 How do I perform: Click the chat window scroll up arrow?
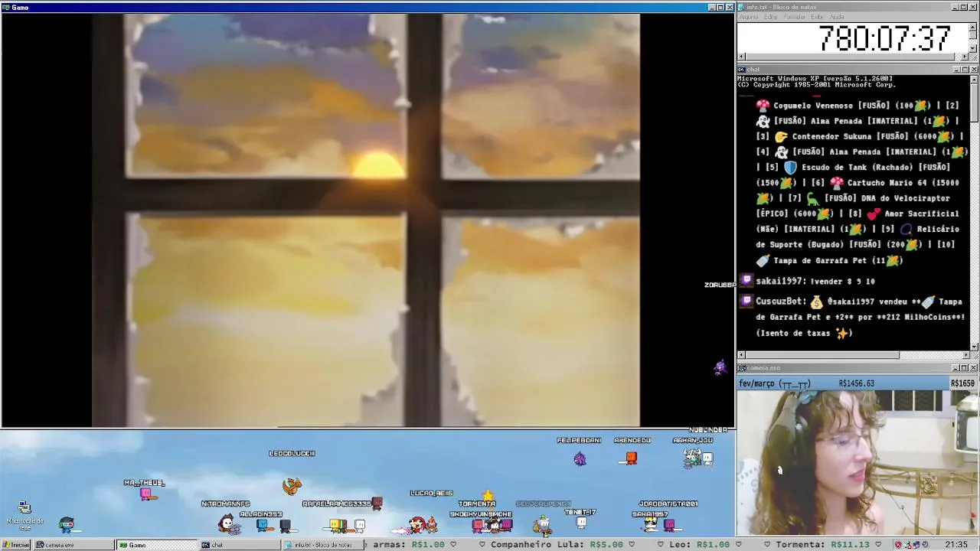[973, 79]
